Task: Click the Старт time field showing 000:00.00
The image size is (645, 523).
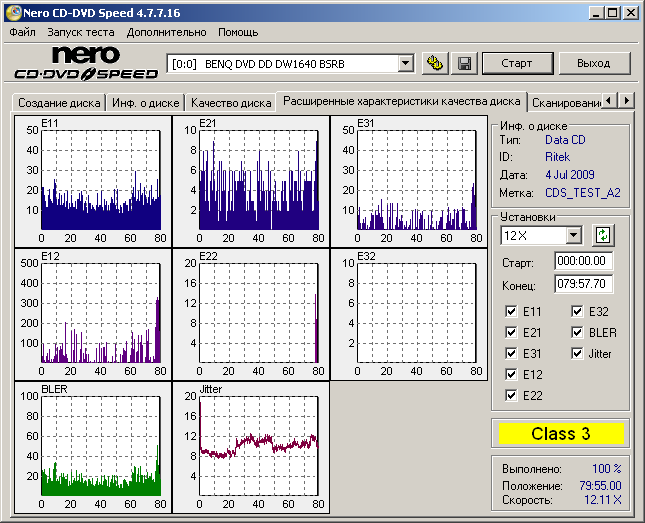Action: click(x=583, y=261)
